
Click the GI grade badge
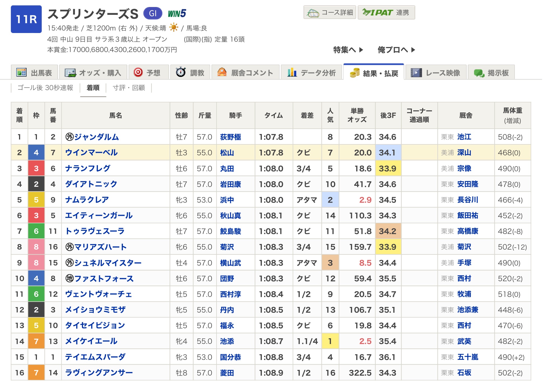point(153,13)
